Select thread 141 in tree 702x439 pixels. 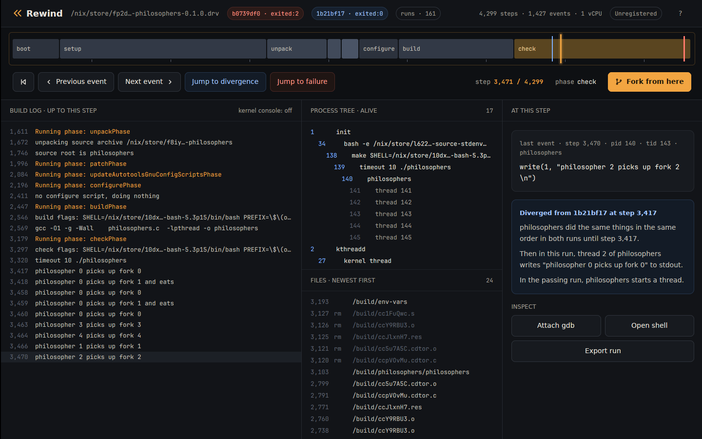point(402,191)
